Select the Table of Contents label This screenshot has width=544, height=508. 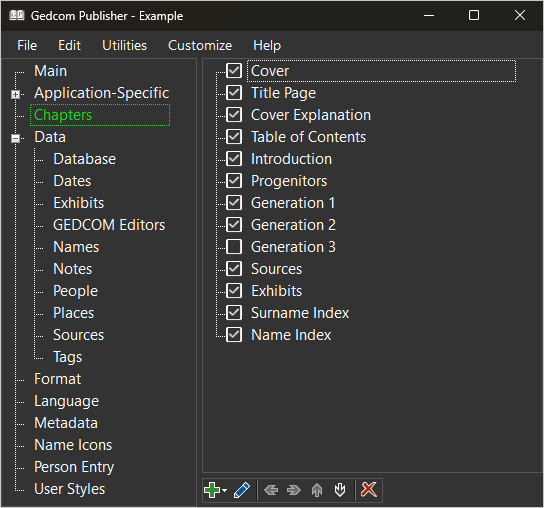point(308,137)
